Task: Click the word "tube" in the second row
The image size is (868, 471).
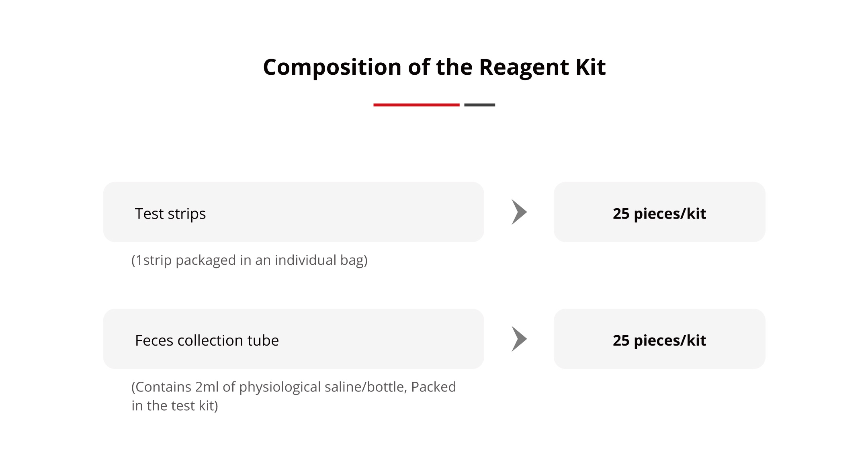Action: pos(263,340)
